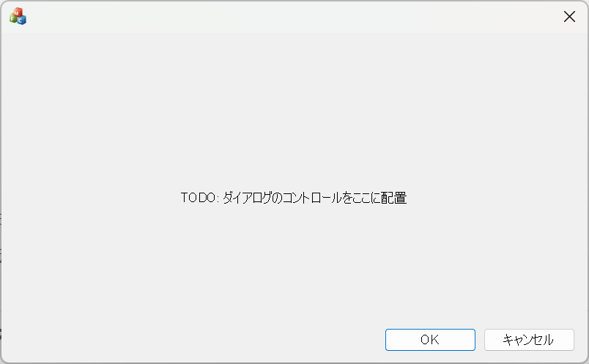This screenshot has width=589, height=364.
Task: Open the system menu via MFC cube icon
Action: (18, 16)
